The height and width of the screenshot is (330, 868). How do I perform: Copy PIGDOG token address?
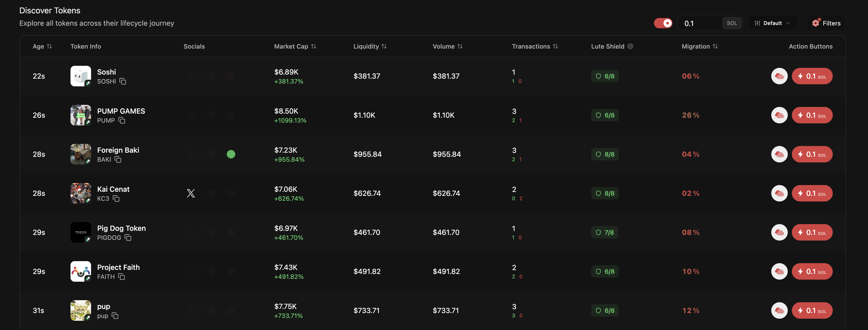click(128, 238)
